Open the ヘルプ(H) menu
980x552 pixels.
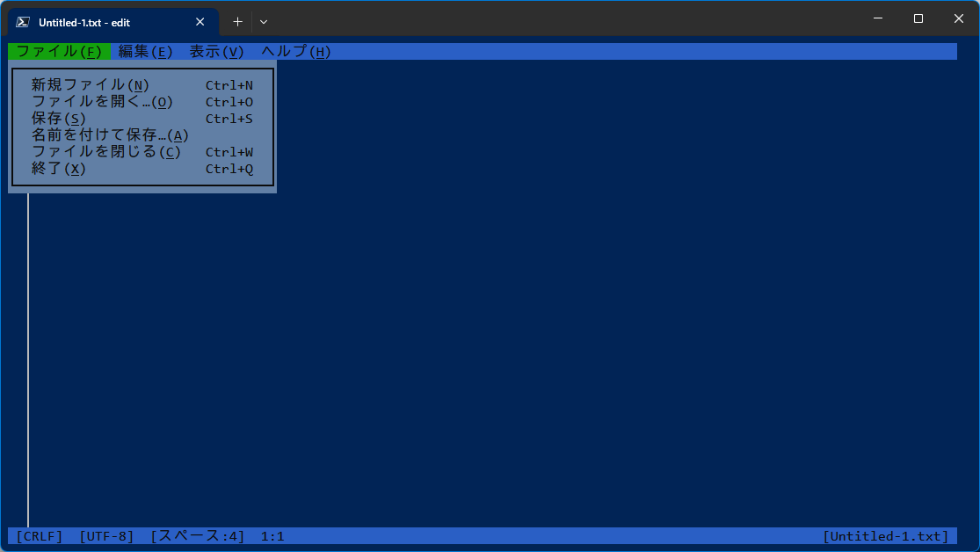click(x=295, y=51)
